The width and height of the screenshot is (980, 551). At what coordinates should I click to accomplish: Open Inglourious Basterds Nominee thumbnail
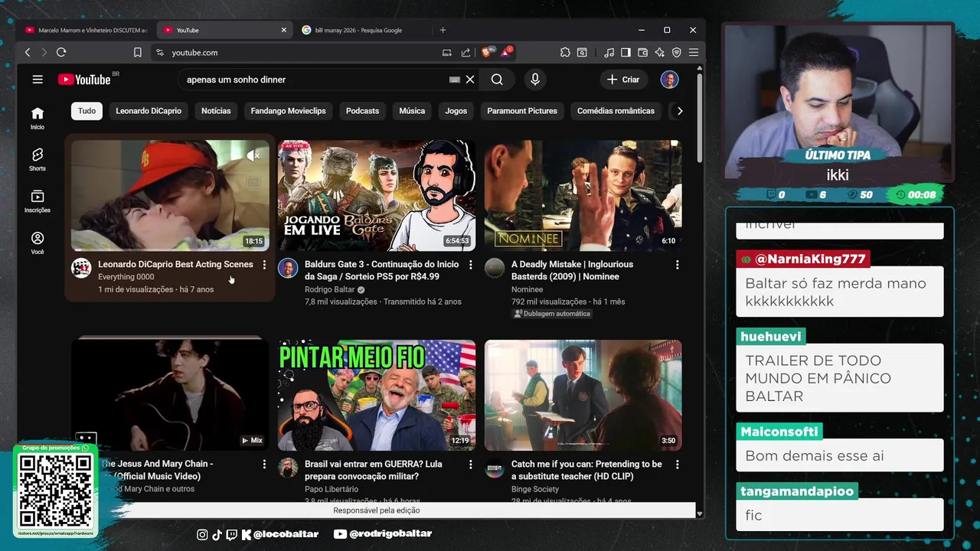(583, 195)
